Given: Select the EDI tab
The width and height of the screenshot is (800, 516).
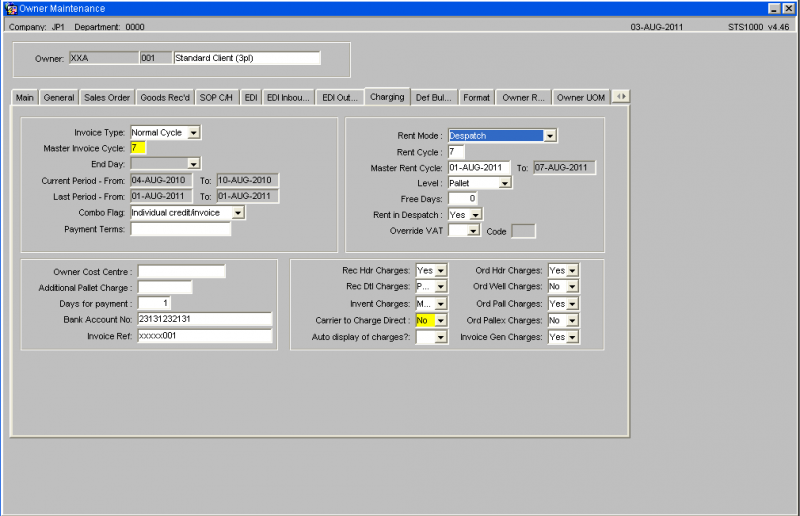Looking at the screenshot, I should click(251, 97).
